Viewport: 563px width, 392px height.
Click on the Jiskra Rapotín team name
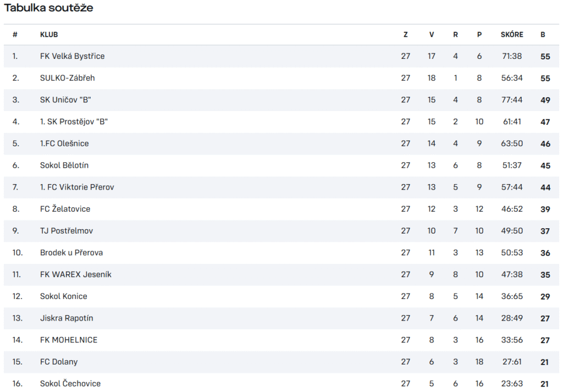point(67,318)
